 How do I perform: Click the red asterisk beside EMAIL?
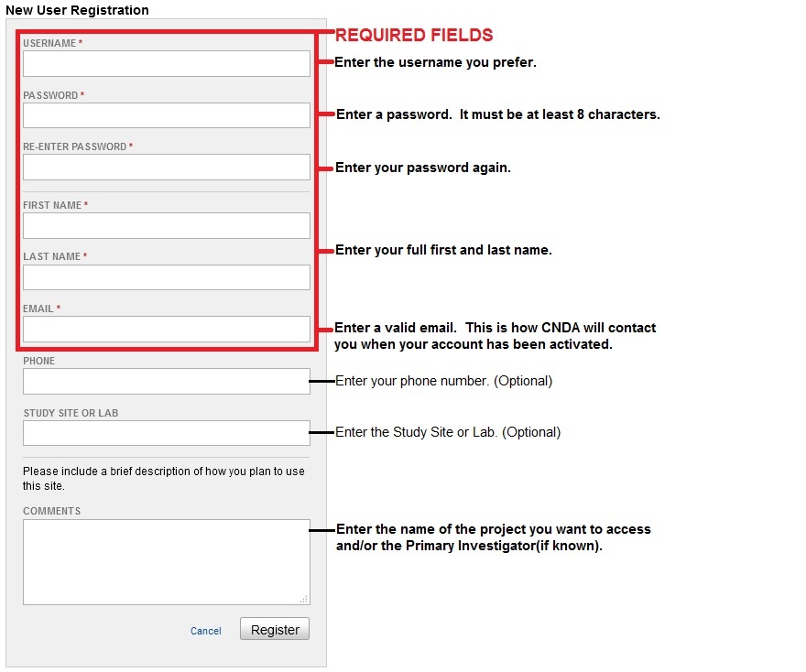[x=57, y=309]
